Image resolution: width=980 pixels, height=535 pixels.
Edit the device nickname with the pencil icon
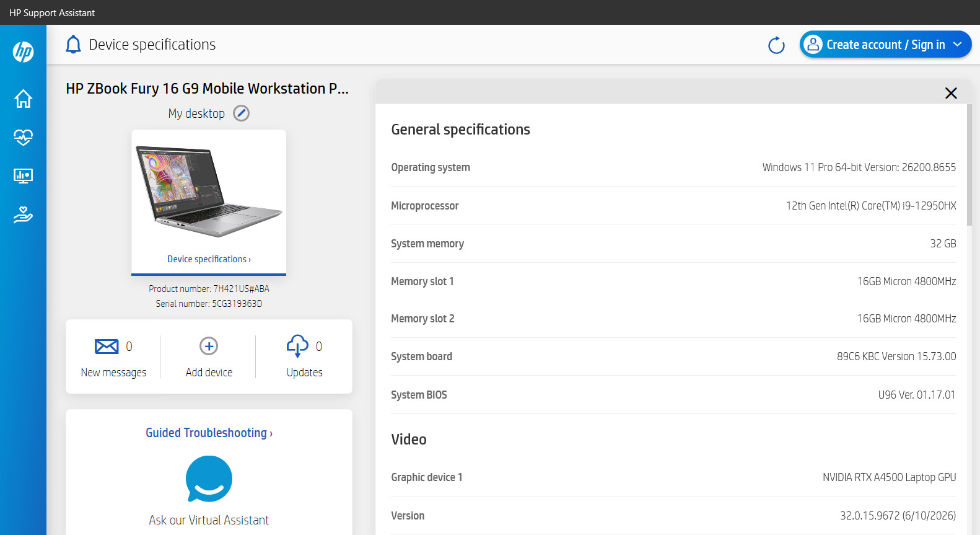pos(241,113)
